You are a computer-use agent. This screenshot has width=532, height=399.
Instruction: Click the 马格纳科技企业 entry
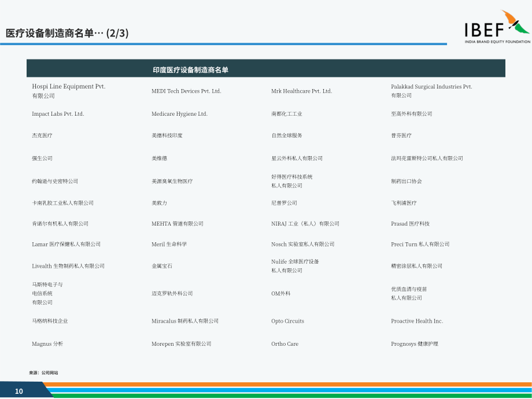pos(50,321)
